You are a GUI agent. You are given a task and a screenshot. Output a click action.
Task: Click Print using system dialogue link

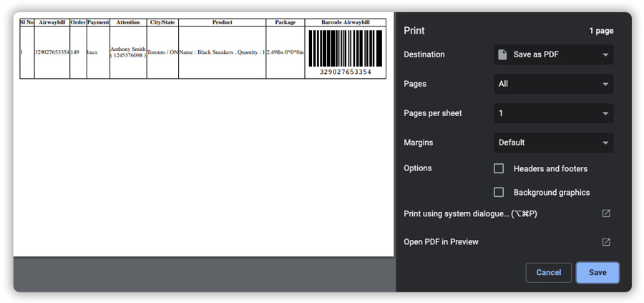point(470,213)
